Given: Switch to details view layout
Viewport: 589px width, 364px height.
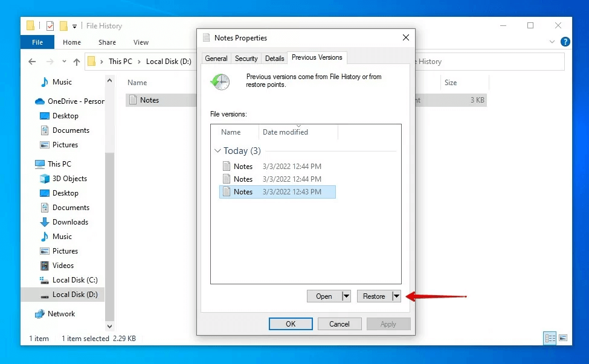Looking at the screenshot, I should point(550,338).
